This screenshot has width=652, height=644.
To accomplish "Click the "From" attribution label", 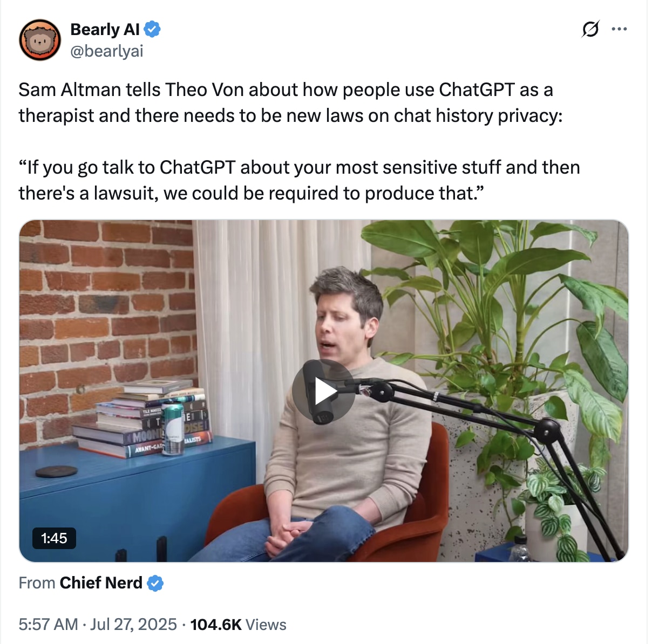I will [37, 583].
